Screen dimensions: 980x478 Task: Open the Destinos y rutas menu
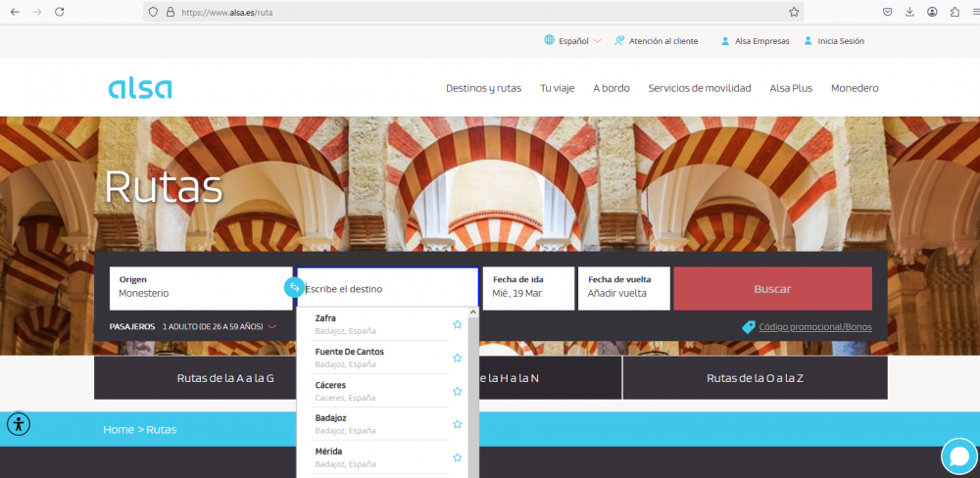pos(483,88)
